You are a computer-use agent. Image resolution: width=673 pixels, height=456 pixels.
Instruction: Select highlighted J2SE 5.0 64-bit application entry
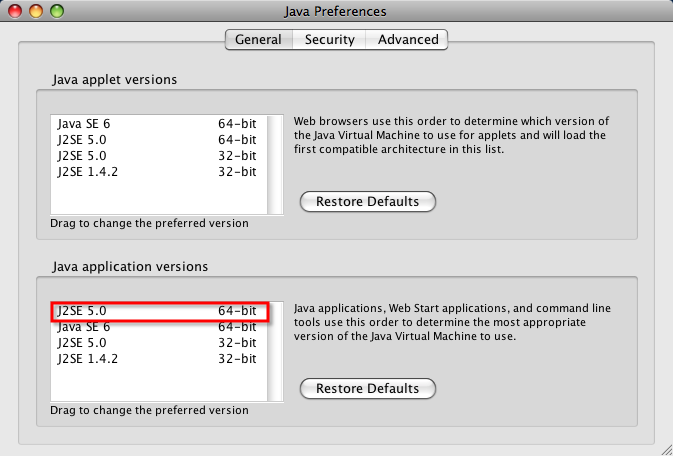click(160, 311)
